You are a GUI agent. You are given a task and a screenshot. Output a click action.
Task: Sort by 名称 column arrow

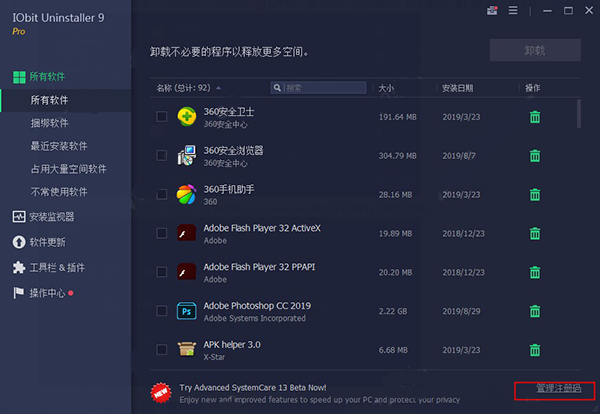(x=218, y=88)
